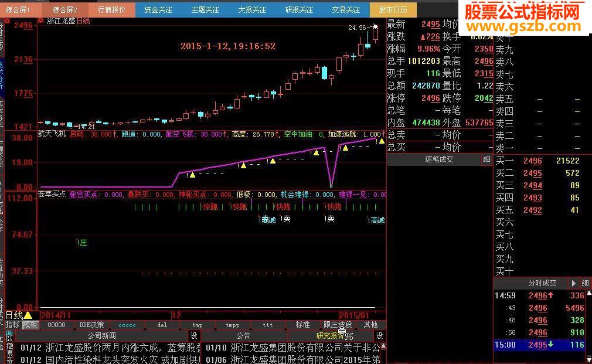Click 细 button beside 逐笔成交
The image size is (592, 364).
[486, 159]
